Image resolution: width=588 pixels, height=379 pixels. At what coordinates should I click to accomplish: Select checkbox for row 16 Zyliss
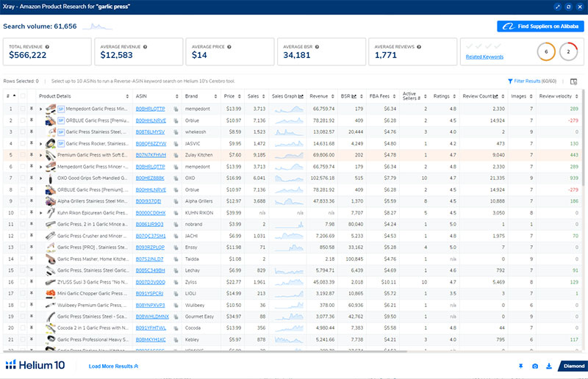pos(23,282)
